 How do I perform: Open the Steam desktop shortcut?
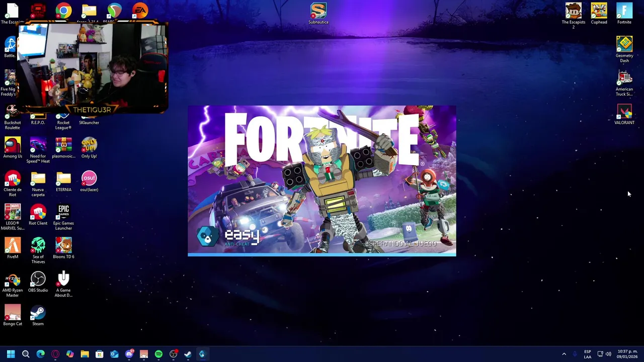click(38, 316)
